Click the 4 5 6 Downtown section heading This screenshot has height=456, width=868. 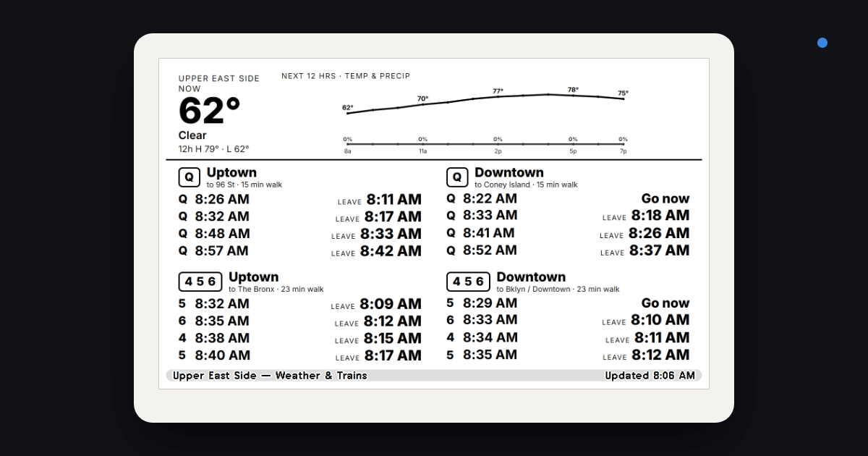(x=531, y=277)
